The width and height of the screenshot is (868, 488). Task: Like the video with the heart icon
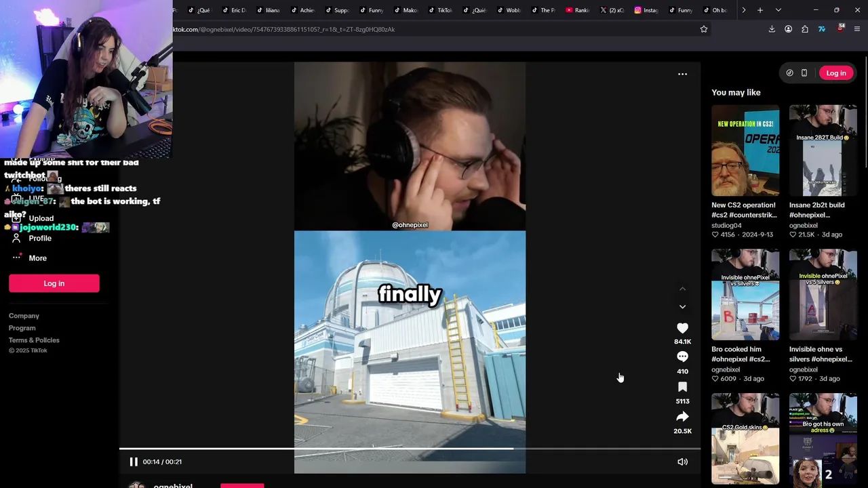[x=682, y=328]
